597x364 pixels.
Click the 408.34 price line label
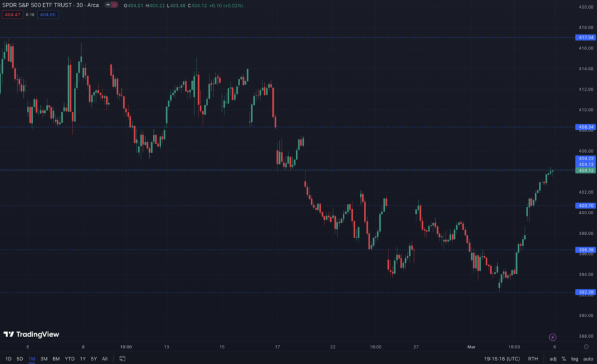[x=585, y=127]
